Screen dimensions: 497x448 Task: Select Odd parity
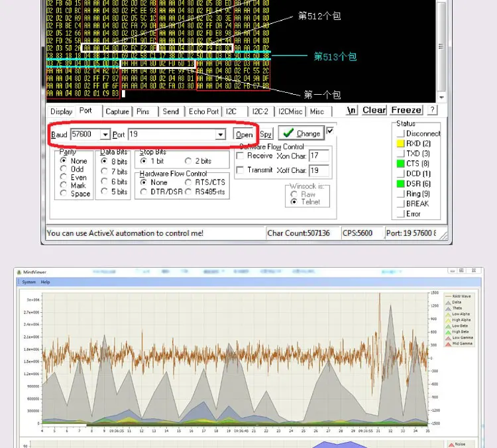pos(72,169)
